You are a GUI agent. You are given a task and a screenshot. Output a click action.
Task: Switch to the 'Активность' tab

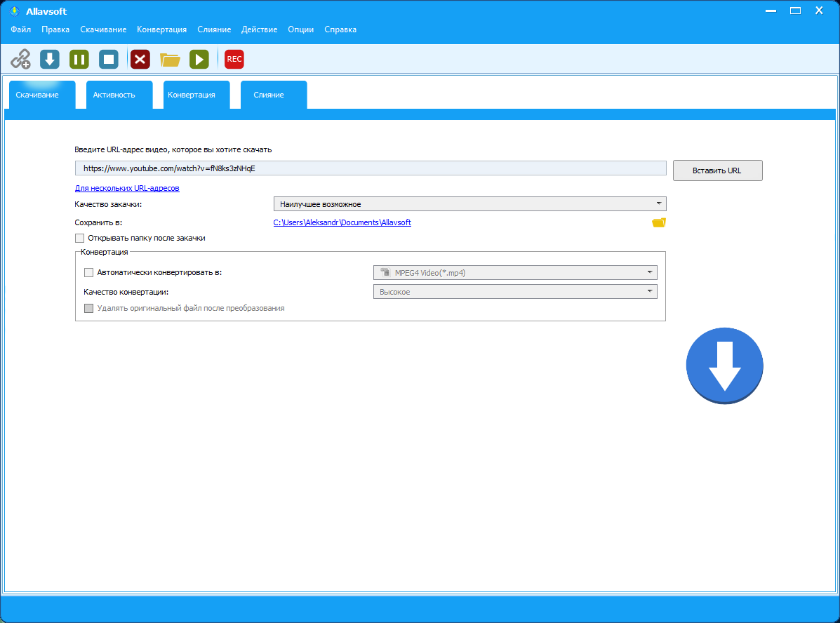114,95
